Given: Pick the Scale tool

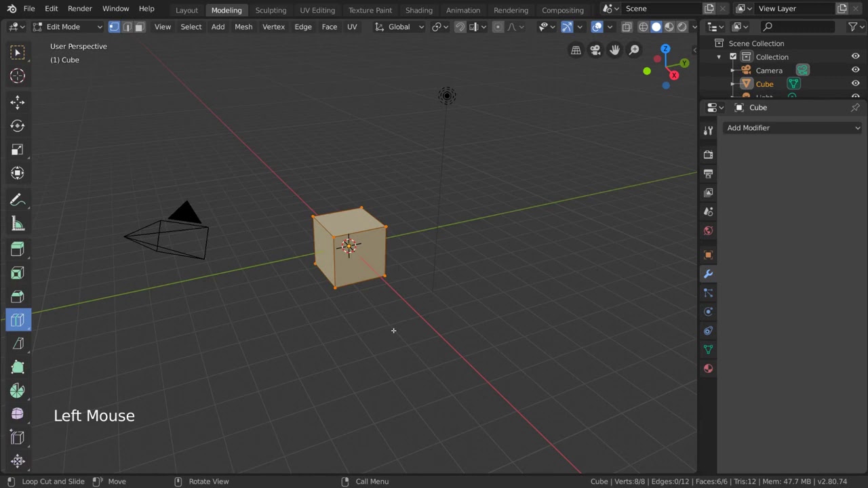Looking at the screenshot, I should pyautogui.click(x=18, y=150).
